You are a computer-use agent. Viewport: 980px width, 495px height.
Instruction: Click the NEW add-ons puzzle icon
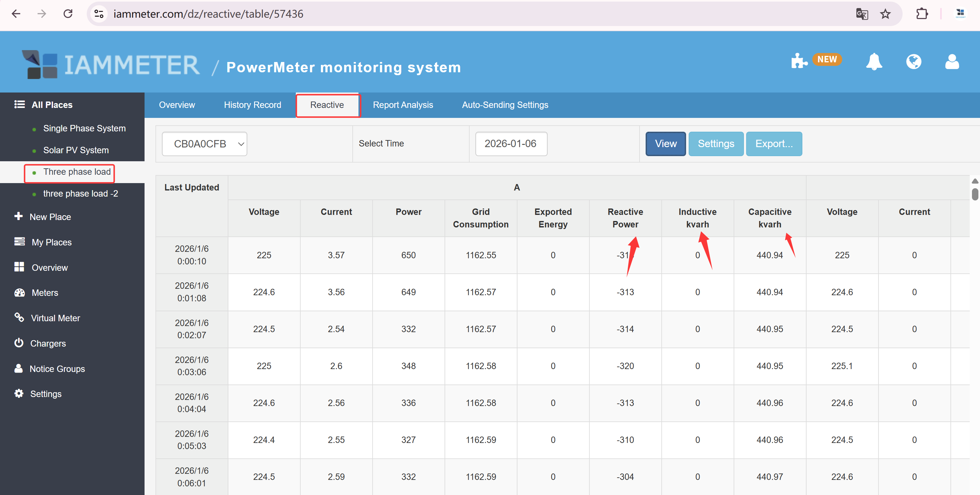pos(799,61)
